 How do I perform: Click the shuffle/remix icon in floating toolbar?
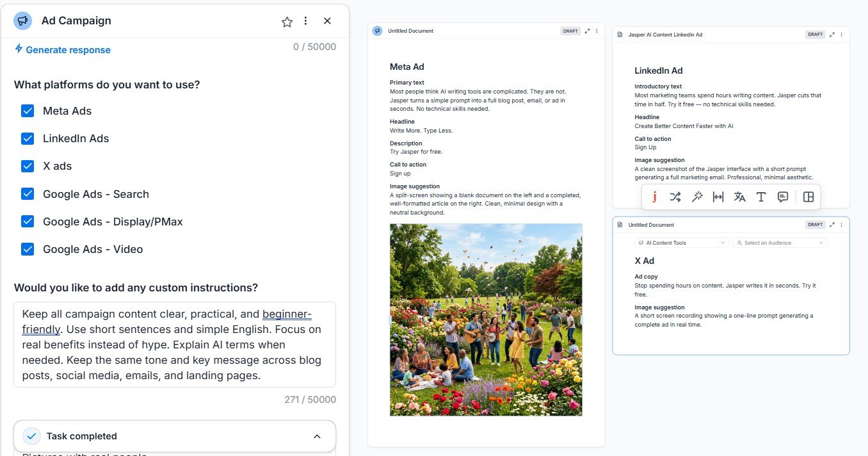coord(675,197)
